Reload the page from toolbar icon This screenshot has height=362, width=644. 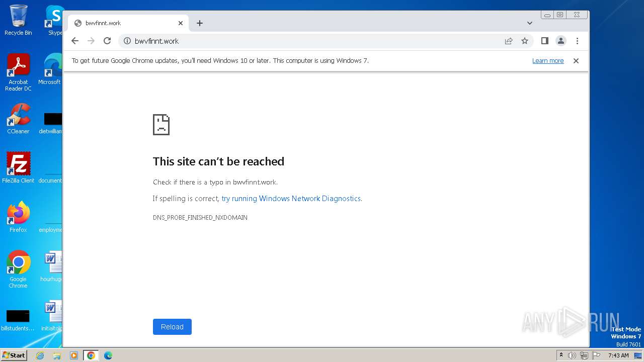point(107,41)
